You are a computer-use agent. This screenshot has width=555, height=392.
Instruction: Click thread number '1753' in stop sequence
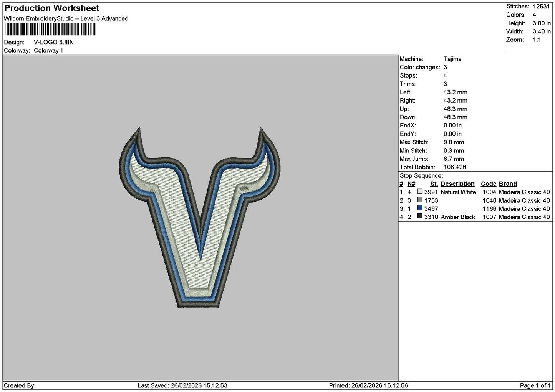(x=431, y=201)
